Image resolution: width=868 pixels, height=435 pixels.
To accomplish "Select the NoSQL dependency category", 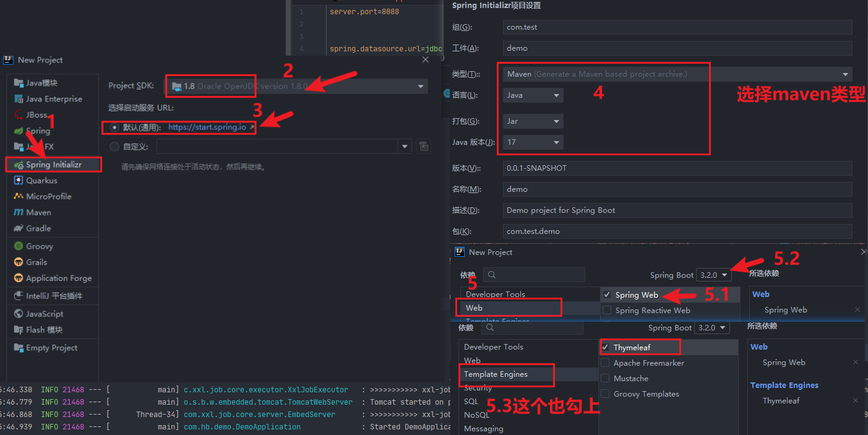I will (x=476, y=415).
